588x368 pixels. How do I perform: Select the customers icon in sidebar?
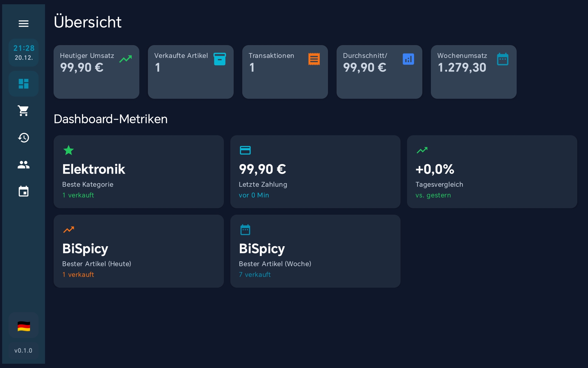(x=24, y=165)
